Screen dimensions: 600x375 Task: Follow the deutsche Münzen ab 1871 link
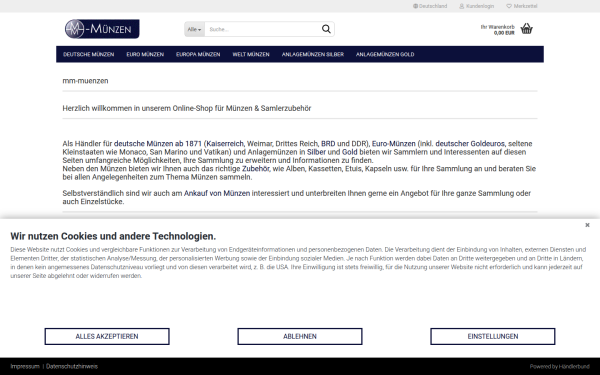pyautogui.click(x=158, y=143)
